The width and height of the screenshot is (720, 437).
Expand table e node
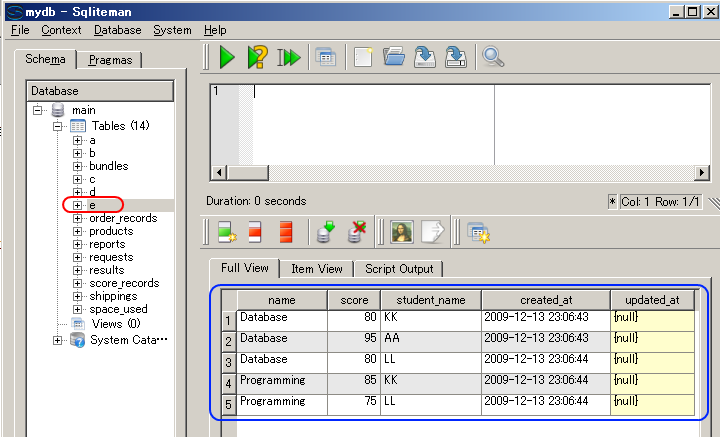pyautogui.click(x=78, y=205)
